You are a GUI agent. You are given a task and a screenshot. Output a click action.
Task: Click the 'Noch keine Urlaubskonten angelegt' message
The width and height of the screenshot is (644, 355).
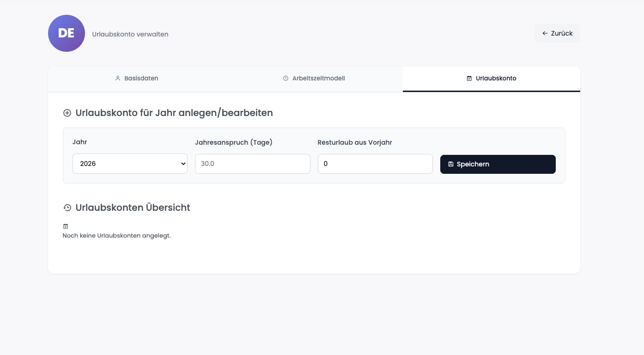pyautogui.click(x=116, y=236)
